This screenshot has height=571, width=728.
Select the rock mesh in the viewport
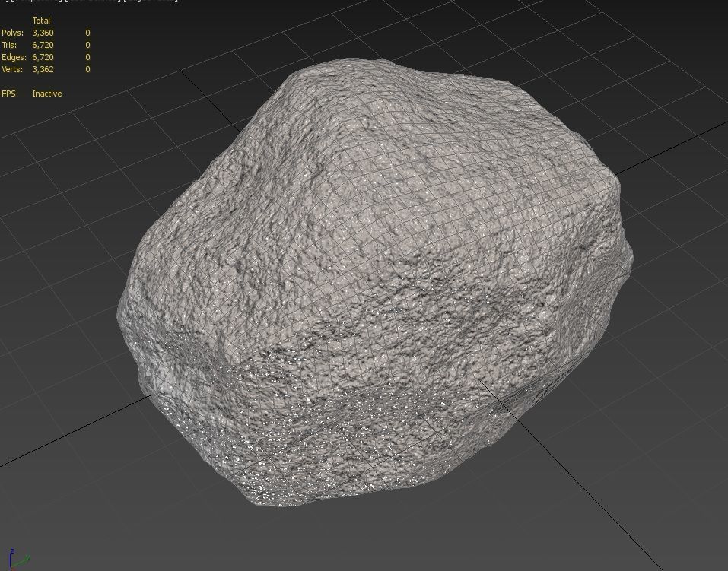pyautogui.click(x=376, y=283)
